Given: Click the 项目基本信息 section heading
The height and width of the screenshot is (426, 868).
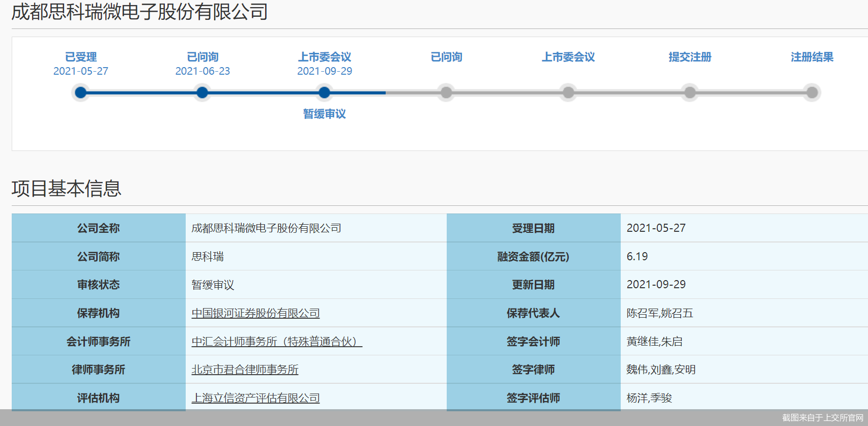Looking at the screenshot, I should pos(66,189).
